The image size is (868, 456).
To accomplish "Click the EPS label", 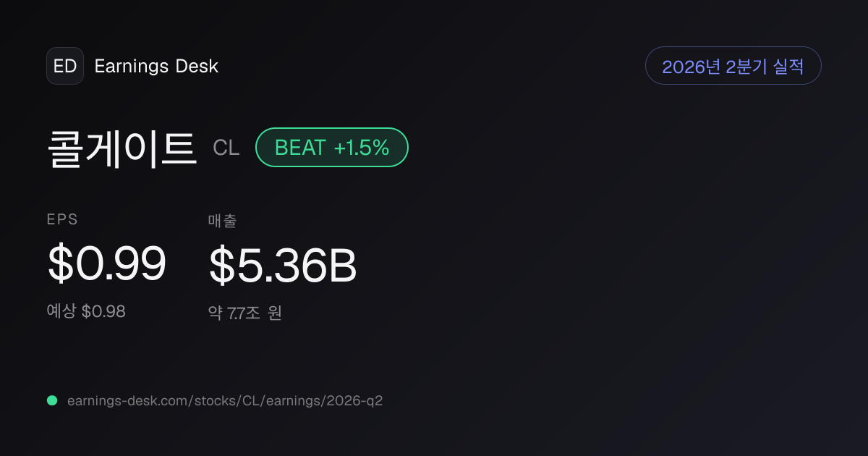I will pyautogui.click(x=62, y=220).
